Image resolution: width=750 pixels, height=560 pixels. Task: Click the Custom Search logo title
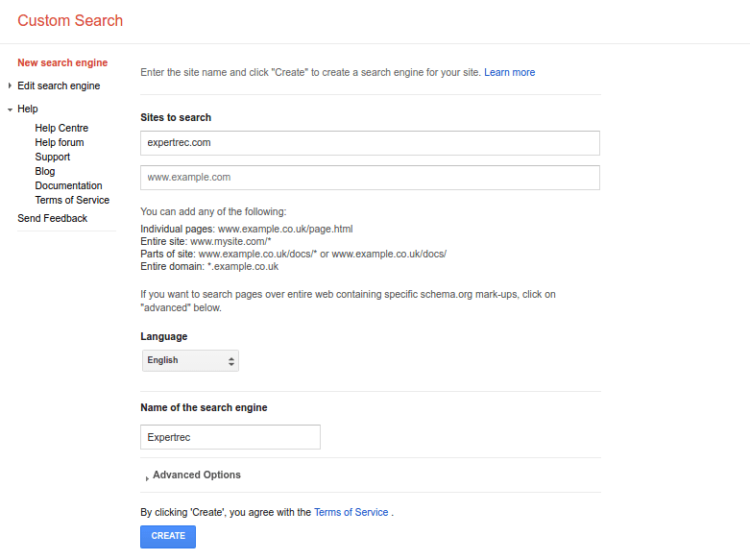tap(70, 20)
